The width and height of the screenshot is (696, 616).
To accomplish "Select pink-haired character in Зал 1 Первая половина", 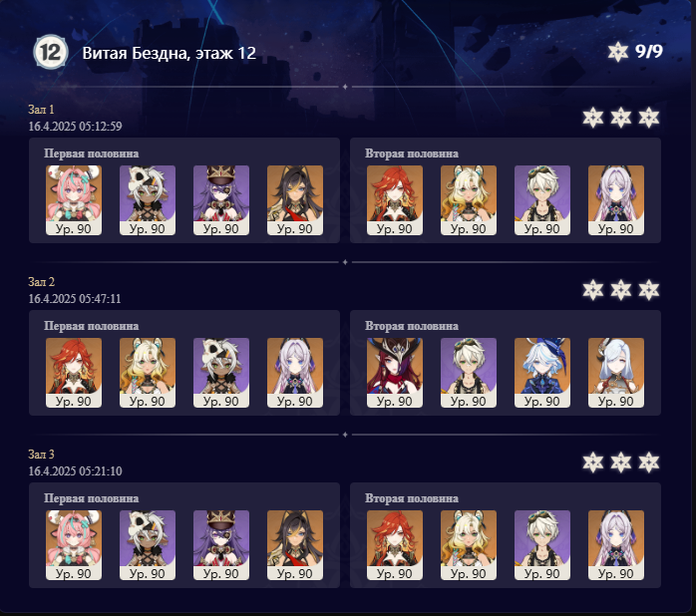I will [x=74, y=200].
